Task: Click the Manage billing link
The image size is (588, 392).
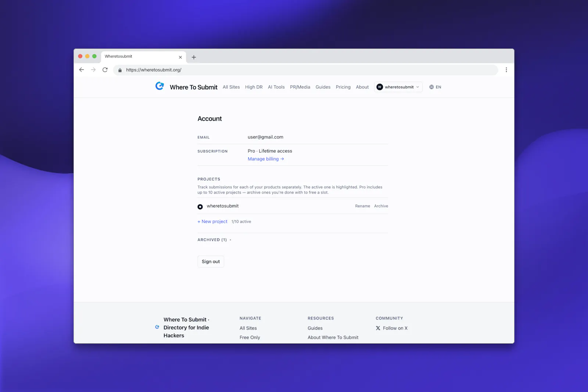Action: (x=266, y=159)
